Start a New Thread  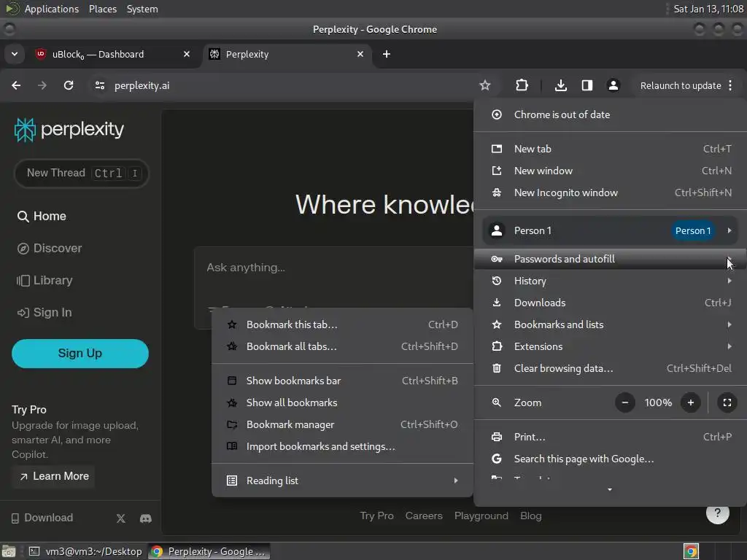point(82,173)
